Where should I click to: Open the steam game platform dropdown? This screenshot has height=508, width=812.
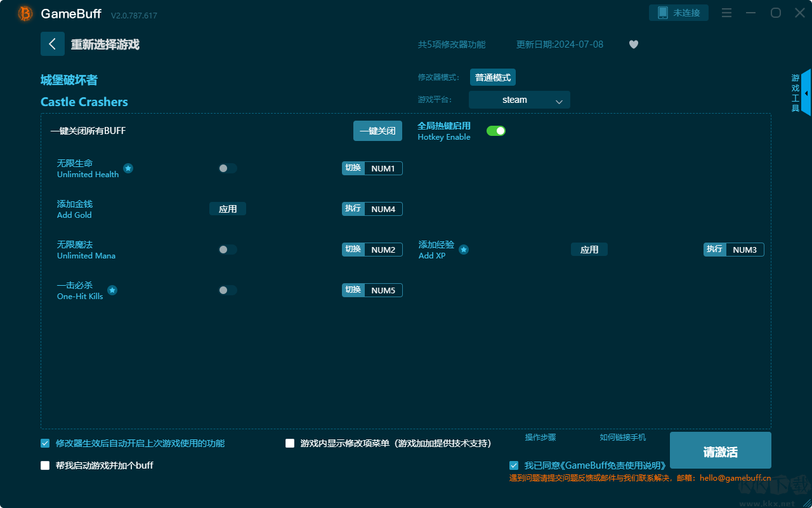[519, 100]
